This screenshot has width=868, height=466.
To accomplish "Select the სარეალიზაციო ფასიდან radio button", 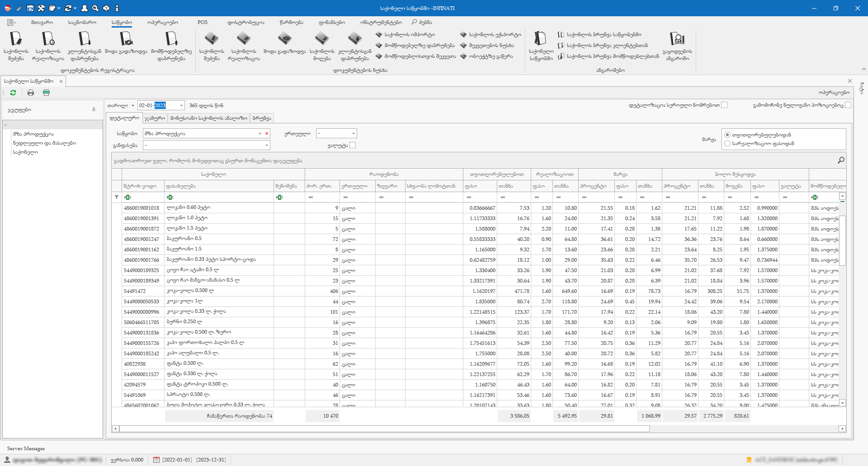I will [727, 144].
